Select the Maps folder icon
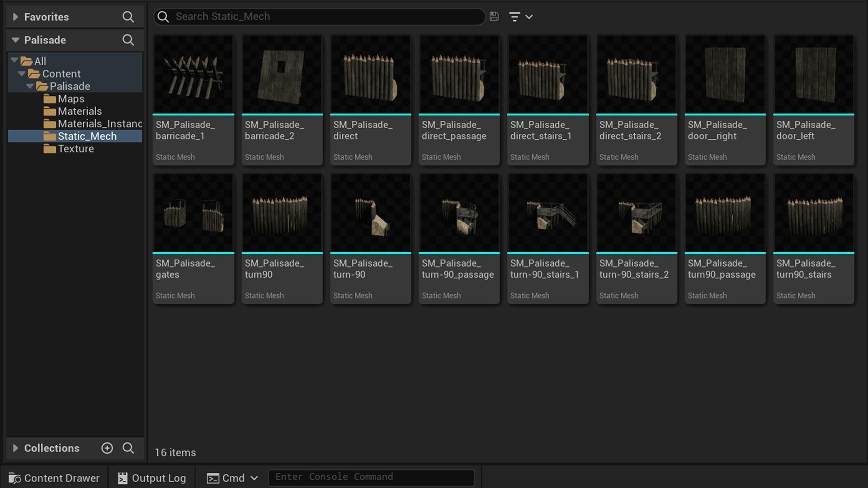This screenshot has width=868, height=488. pyautogui.click(x=50, y=99)
